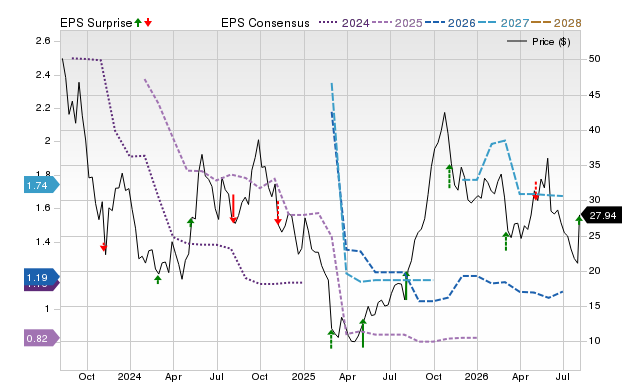Click the EPS Surprise legend label
This screenshot has width=640, height=382.
96,23
